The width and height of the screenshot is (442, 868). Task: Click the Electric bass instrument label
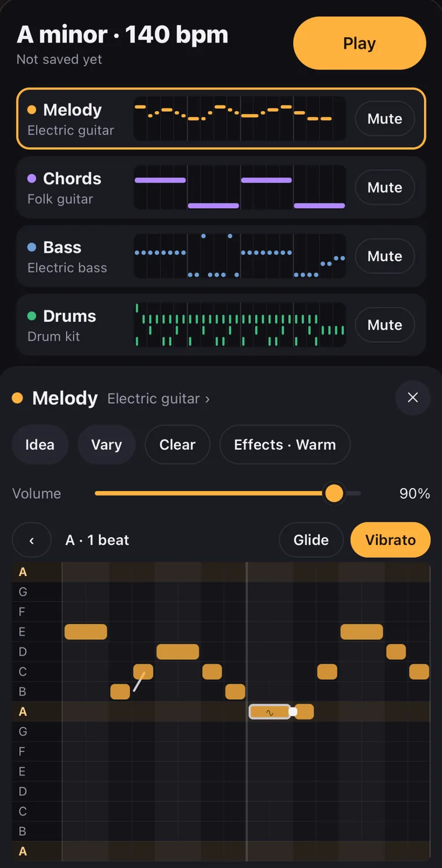[x=67, y=268]
